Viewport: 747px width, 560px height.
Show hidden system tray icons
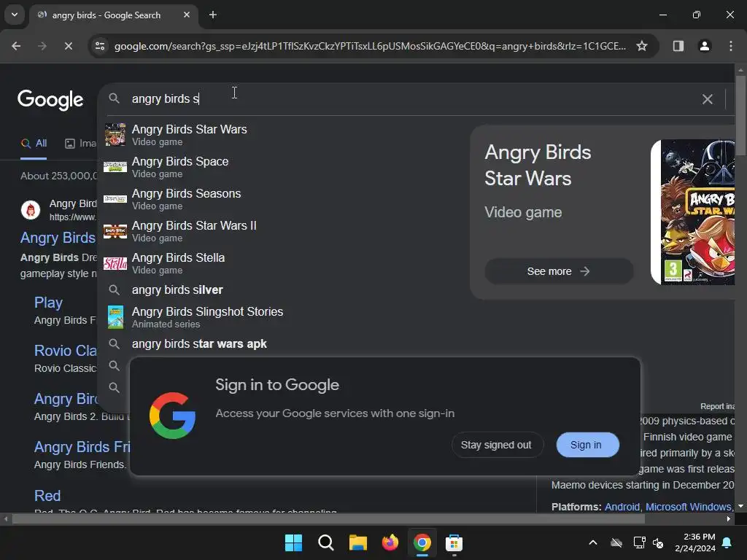[593, 542]
